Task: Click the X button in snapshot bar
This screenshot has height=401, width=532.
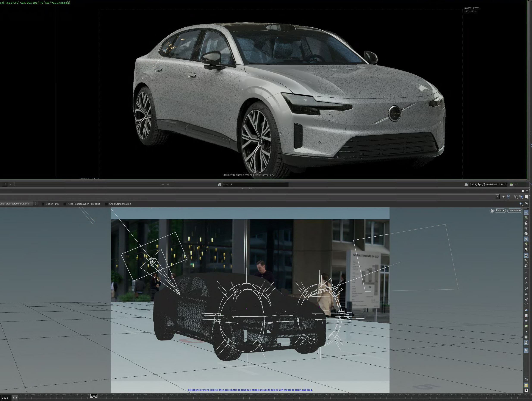Action: click(10, 185)
